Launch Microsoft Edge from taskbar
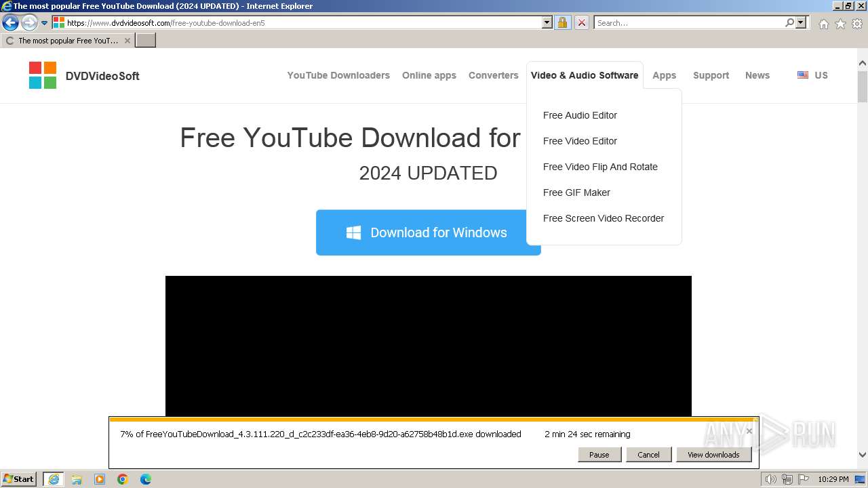The image size is (868, 488). [146, 479]
